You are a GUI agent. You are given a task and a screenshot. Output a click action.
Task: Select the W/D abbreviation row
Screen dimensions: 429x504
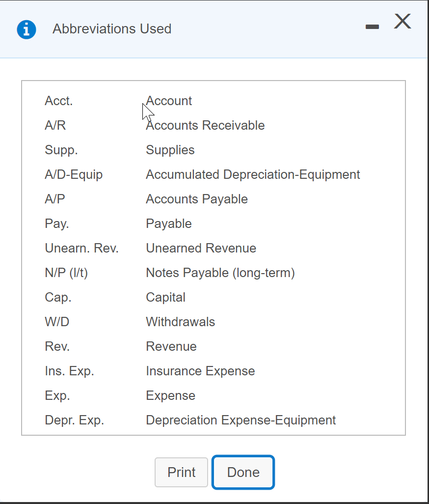point(56,322)
